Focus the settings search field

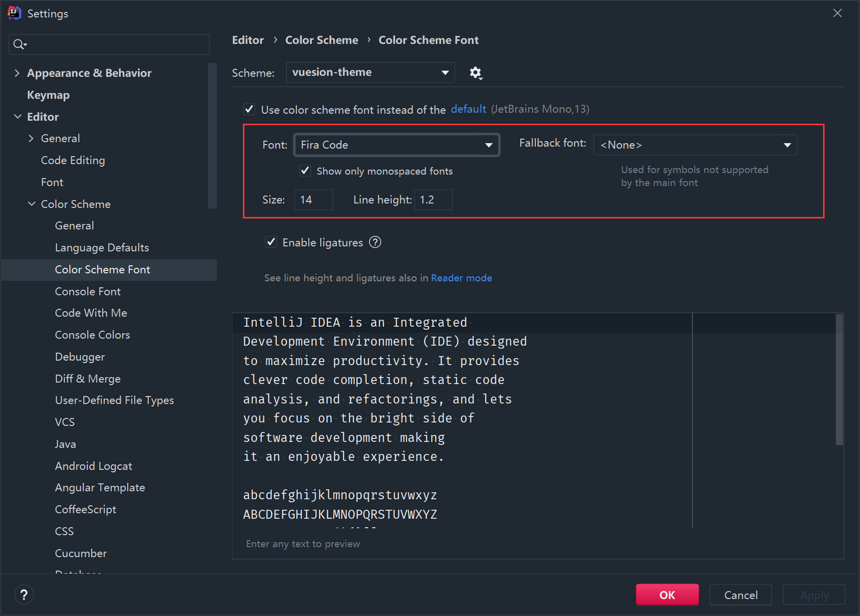[109, 44]
